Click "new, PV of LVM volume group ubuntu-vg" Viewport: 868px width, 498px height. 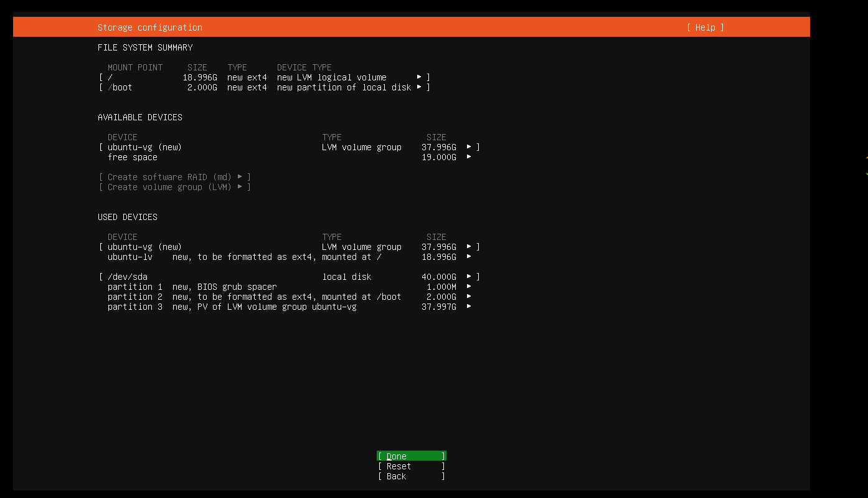point(265,307)
